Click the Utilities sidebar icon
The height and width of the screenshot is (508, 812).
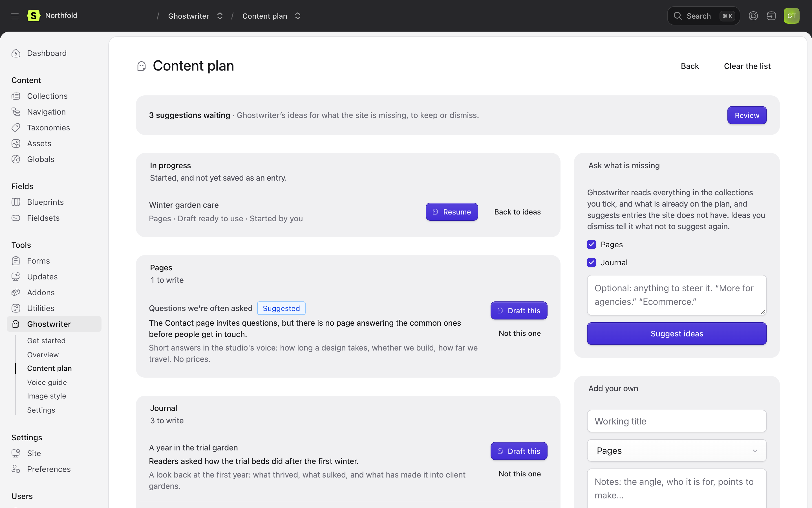pos(16,308)
